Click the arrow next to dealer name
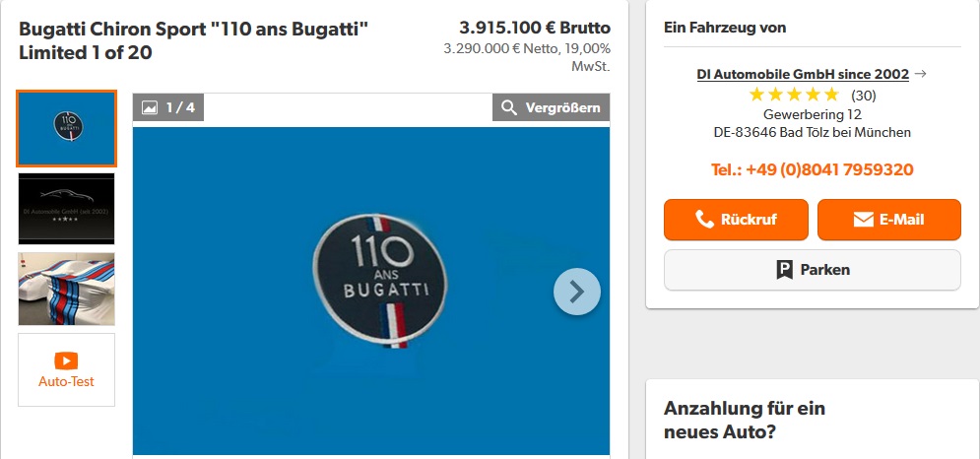Image resolution: width=980 pixels, height=459 pixels. click(x=919, y=74)
